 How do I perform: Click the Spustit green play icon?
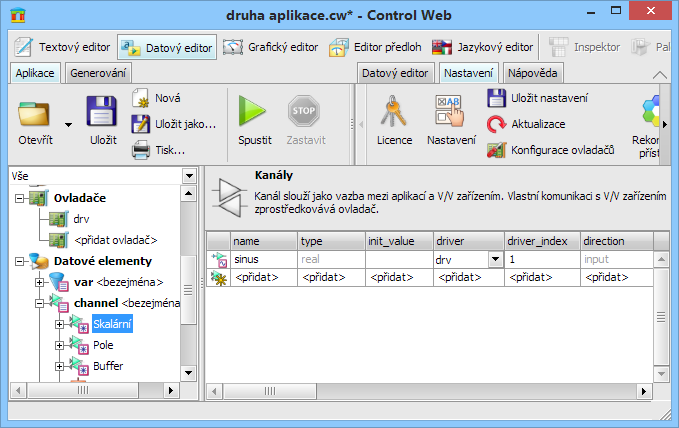(254, 112)
